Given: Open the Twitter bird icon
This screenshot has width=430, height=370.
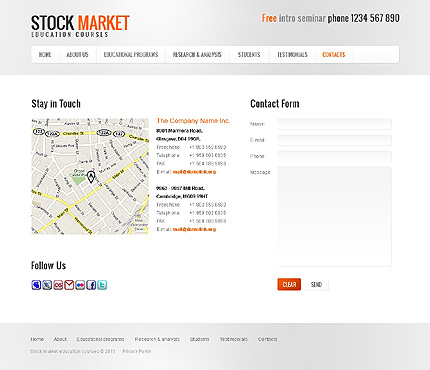Looking at the screenshot, I should point(102,285).
